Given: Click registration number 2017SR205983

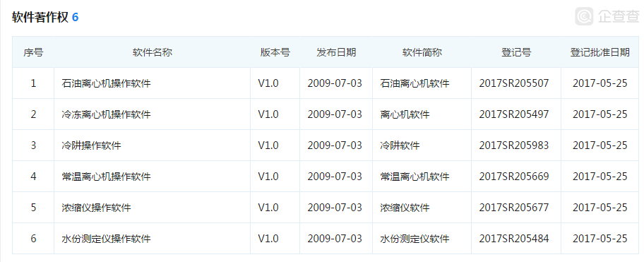Looking at the screenshot, I should pyautogui.click(x=514, y=145).
